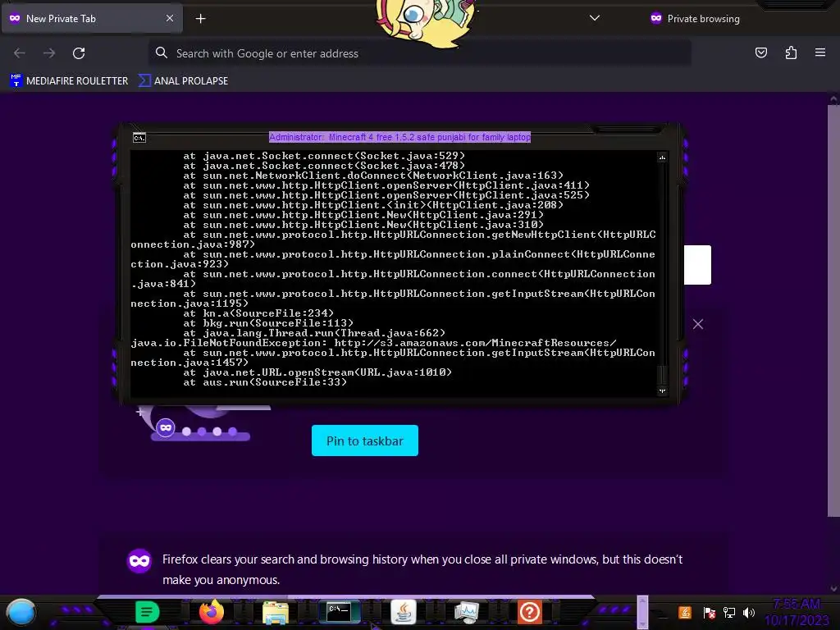Viewport: 840px width, 630px height.
Task: Click the network tray icon
Action: coord(729,612)
